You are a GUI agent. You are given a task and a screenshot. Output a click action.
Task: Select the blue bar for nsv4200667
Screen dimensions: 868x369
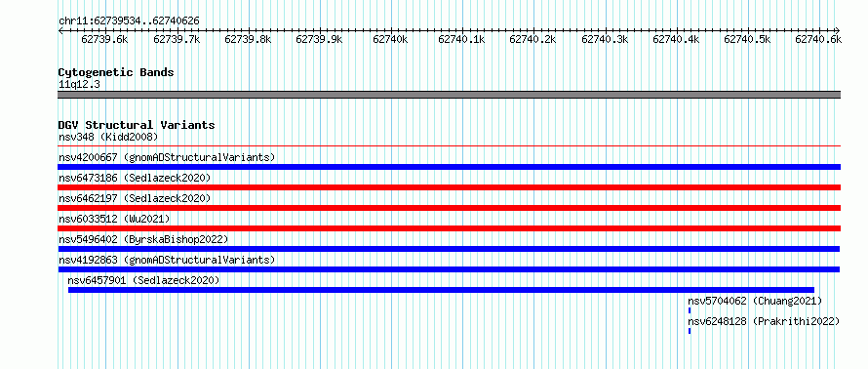tap(449, 167)
